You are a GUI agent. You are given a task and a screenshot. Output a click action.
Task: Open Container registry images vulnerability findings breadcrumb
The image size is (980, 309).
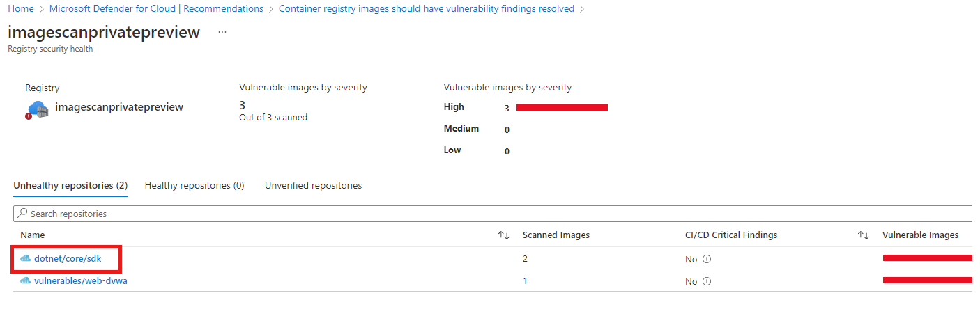(x=427, y=9)
